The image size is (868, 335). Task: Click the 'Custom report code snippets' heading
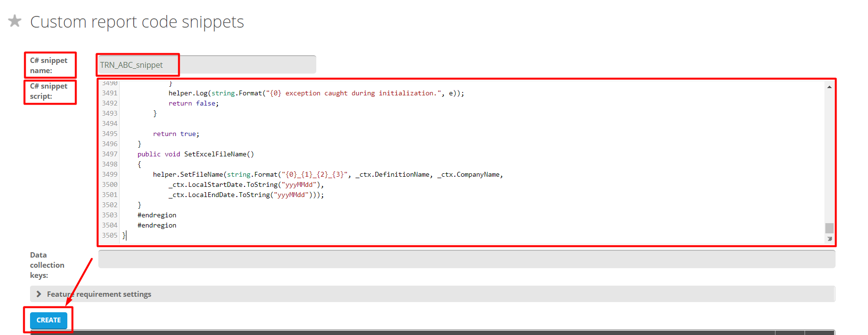coord(137,22)
